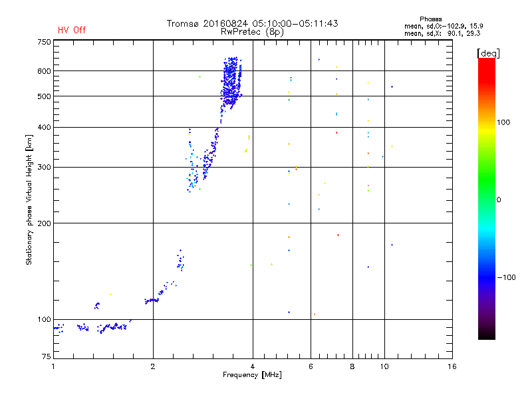The image size is (532, 399).
Task: Click the y-axis title 'Stationary phase Virtual Height [km]'
Action: (x=29, y=200)
